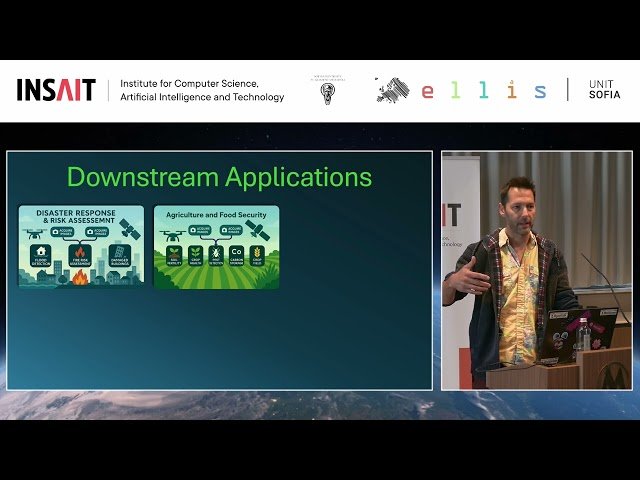Click the left Acquire Images camera badge in the disaster card

click(x=62, y=232)
